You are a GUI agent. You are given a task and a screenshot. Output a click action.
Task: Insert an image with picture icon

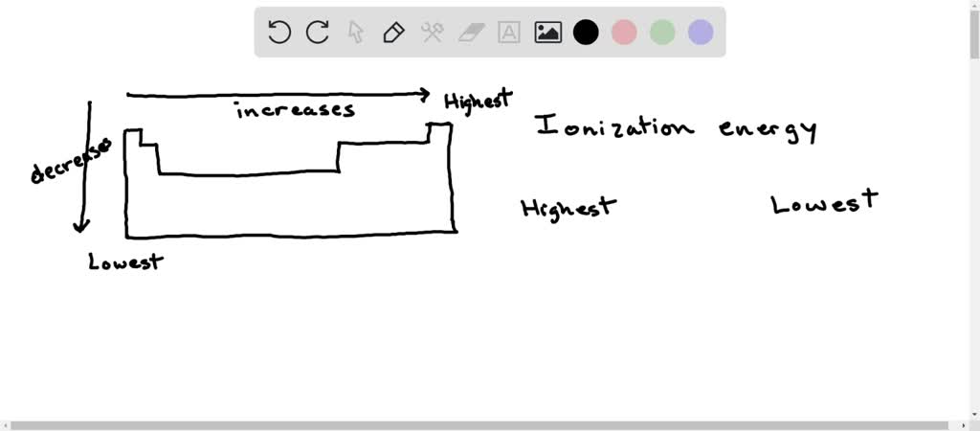[x=547, y=33]
